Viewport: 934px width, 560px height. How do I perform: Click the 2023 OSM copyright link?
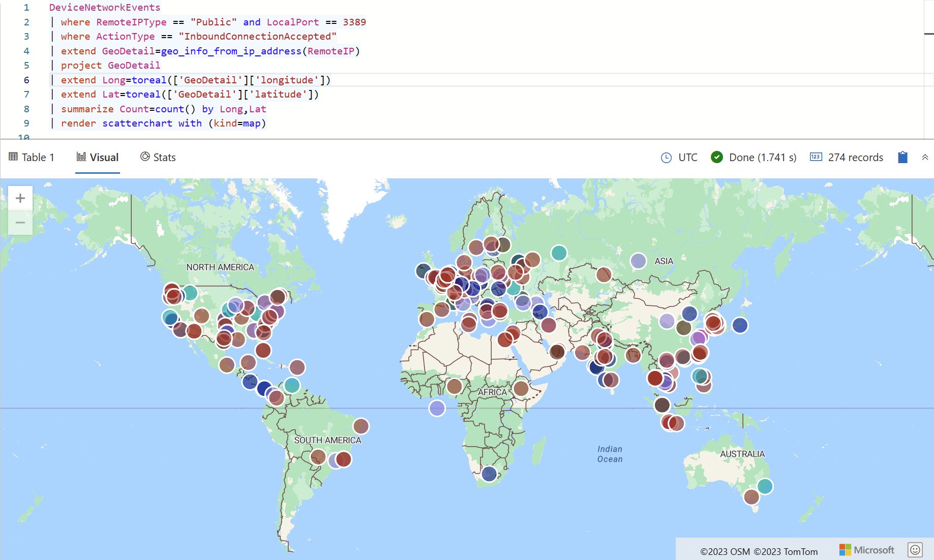point(725,551)
